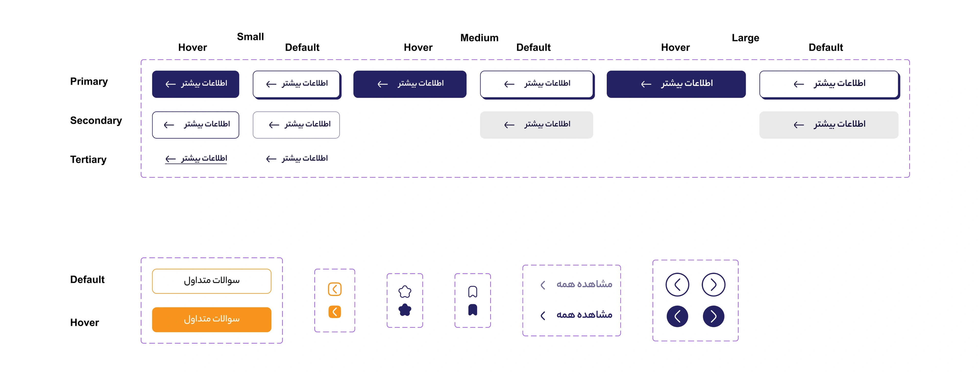Click the small primary hover 'اطلاعات بیشتر' button

(x=195, y=84)
